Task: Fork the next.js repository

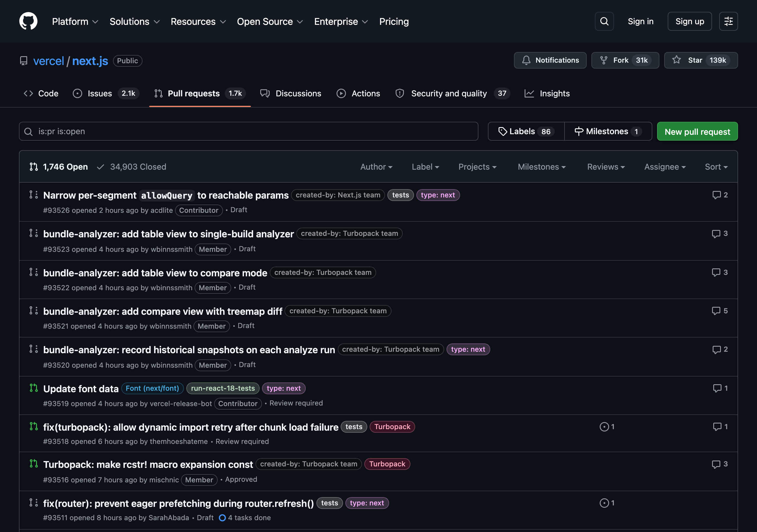Action: pos(625,60)
